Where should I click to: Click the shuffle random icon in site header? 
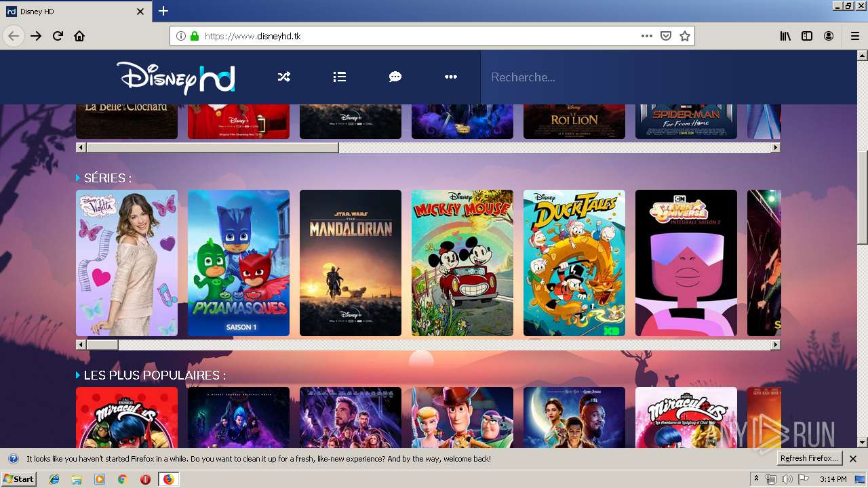pyautogui.click(x=283, y=77)
